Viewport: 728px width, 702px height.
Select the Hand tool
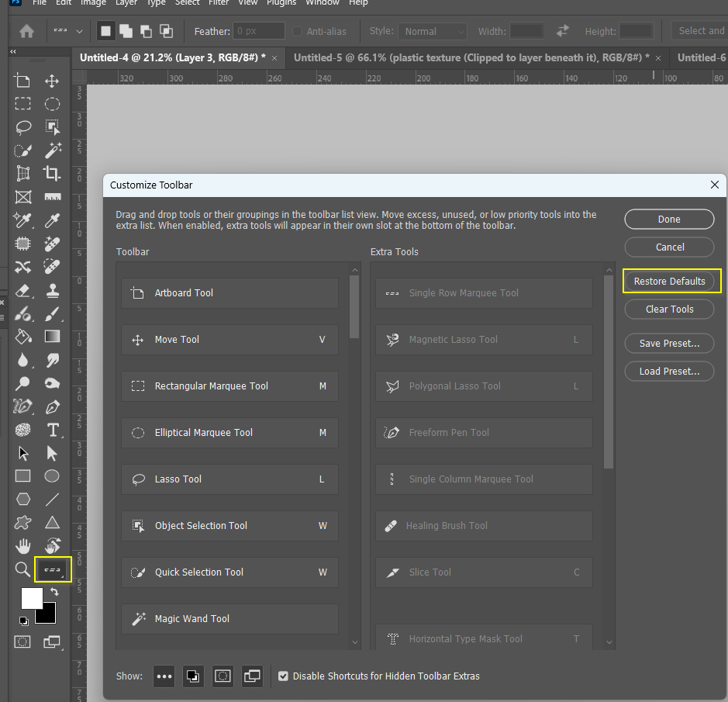(x=22, y=546)
